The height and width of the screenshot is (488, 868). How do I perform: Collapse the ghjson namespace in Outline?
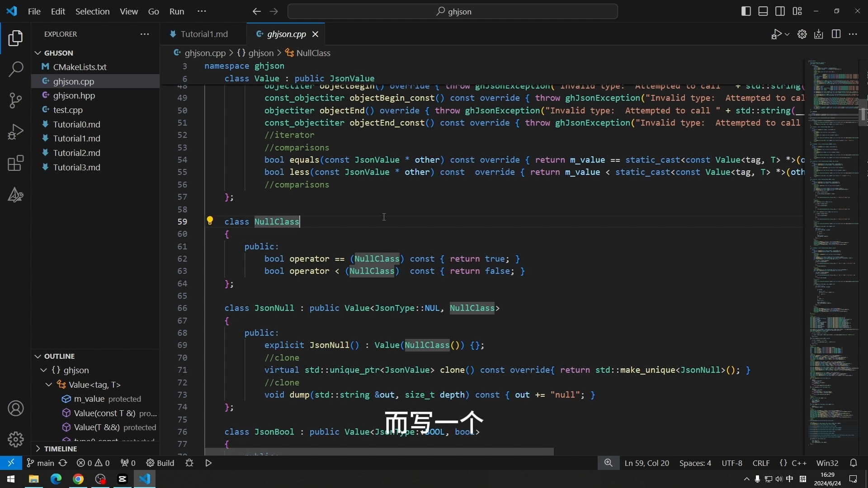pos(44,370)
